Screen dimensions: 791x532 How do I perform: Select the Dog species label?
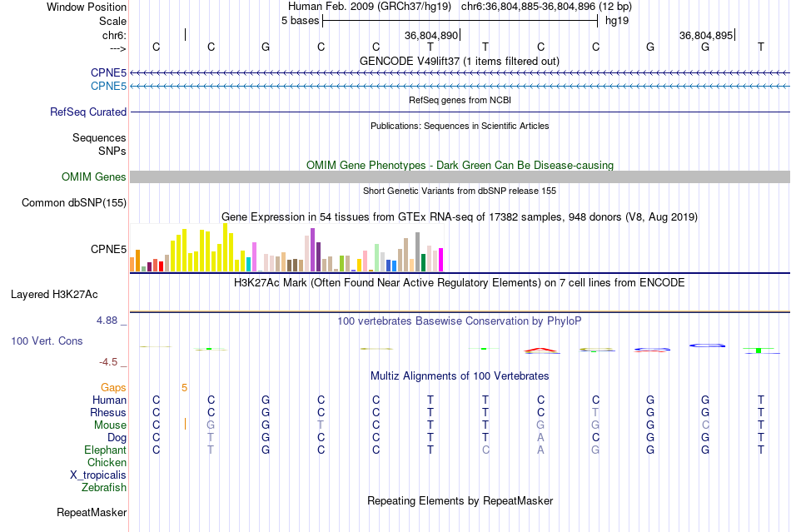[117, 437]
